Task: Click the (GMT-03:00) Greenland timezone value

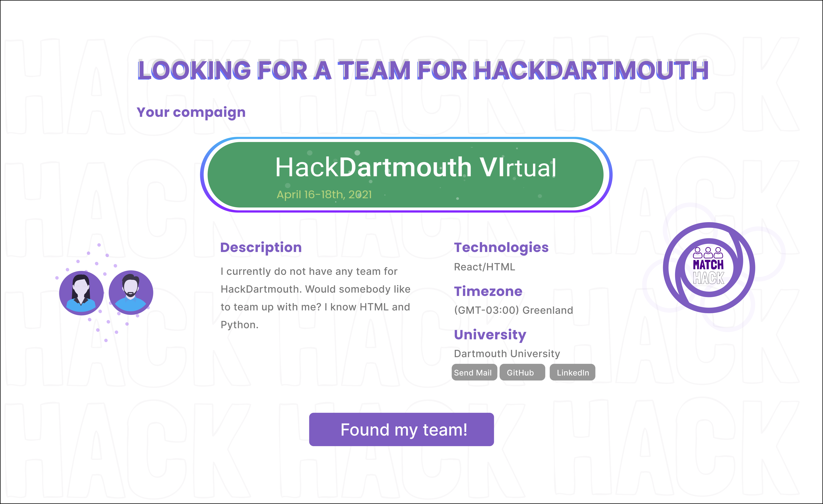Action: pyautogui.click(x=513, y=310)
